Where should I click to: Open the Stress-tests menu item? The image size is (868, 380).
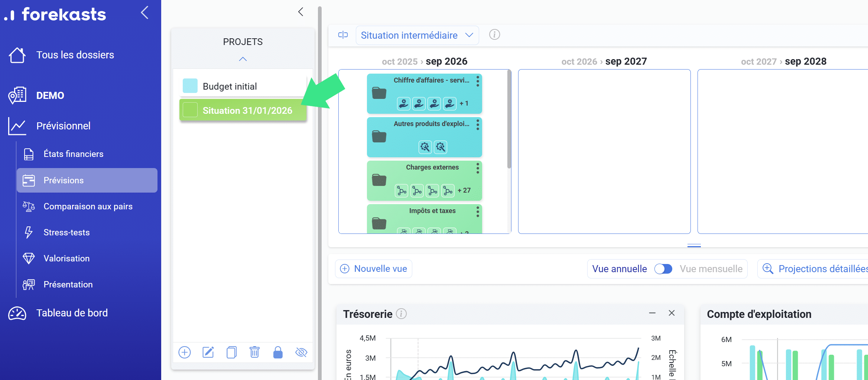click(66, 232)
